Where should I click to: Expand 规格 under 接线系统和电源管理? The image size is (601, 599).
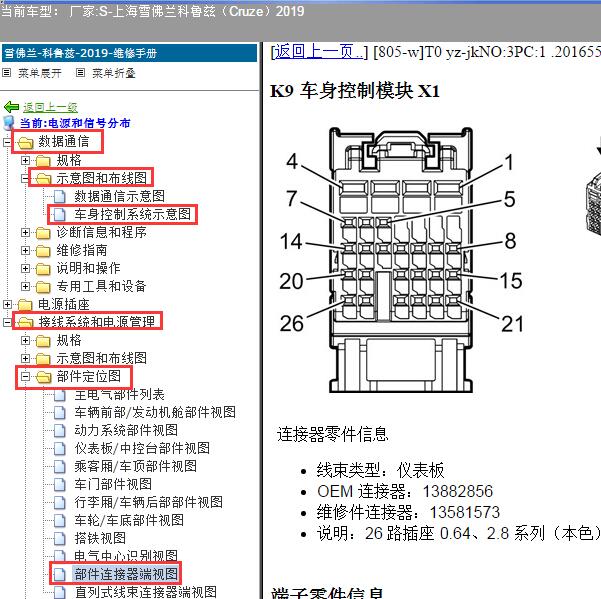click(25, 340)
